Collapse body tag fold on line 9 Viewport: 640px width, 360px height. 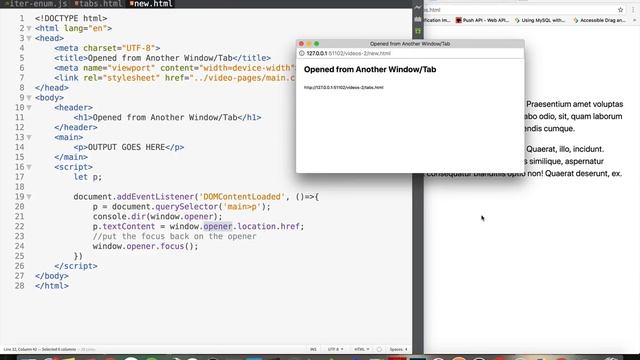coord(29,98)
